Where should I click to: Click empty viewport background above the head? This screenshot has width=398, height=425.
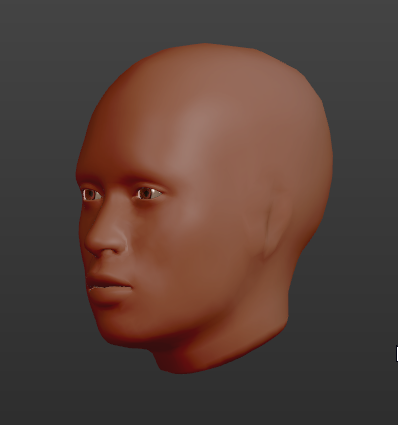(200, 20)
